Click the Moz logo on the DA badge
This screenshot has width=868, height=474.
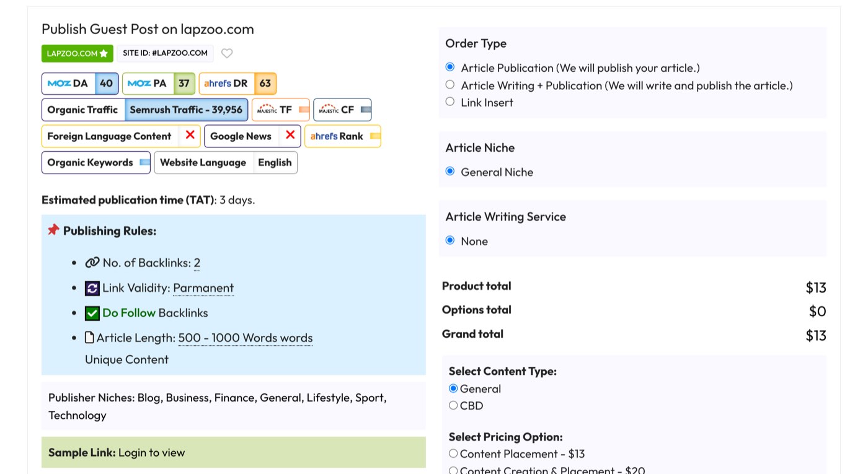click(x=59, y=84)
